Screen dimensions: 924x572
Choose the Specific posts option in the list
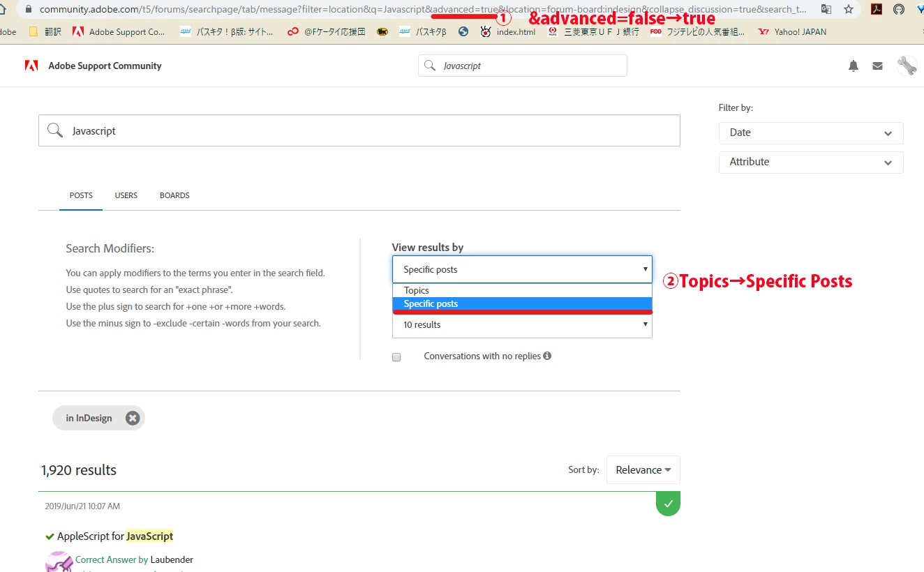point(522,303)
